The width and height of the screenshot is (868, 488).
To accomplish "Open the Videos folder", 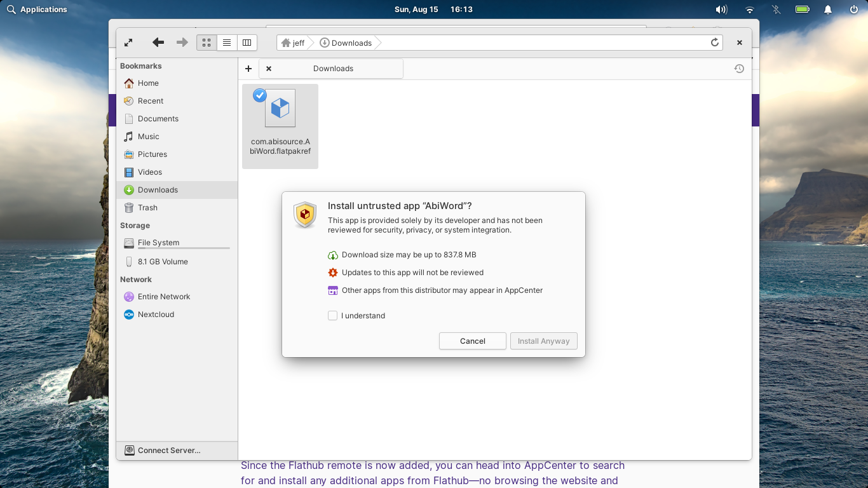I will (177, 172).
